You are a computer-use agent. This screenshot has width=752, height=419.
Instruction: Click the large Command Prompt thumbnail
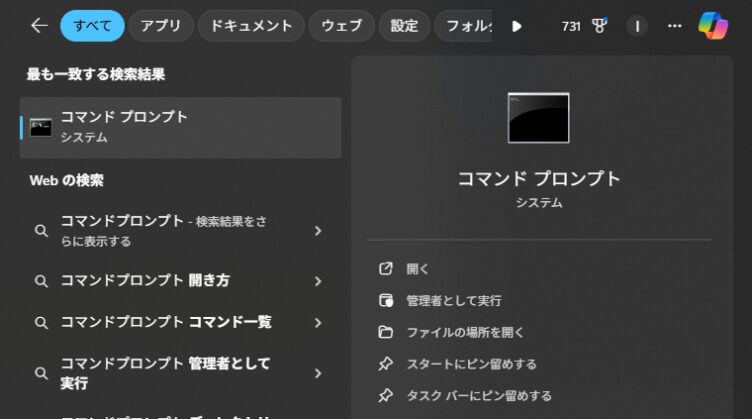539,118
